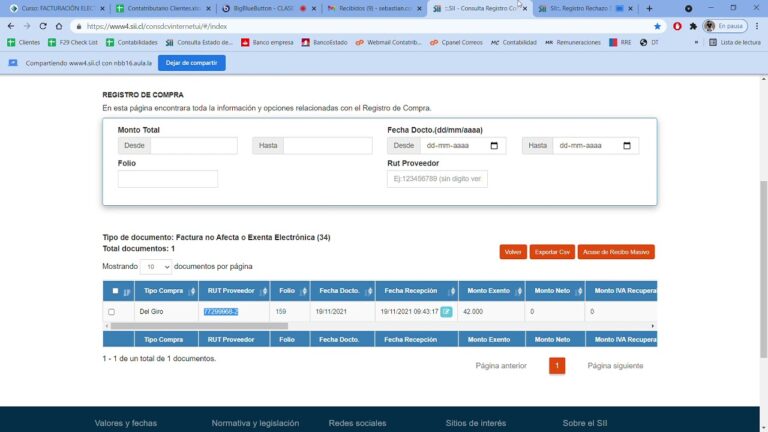Reload the page with the refresh icon

point(43,26)
